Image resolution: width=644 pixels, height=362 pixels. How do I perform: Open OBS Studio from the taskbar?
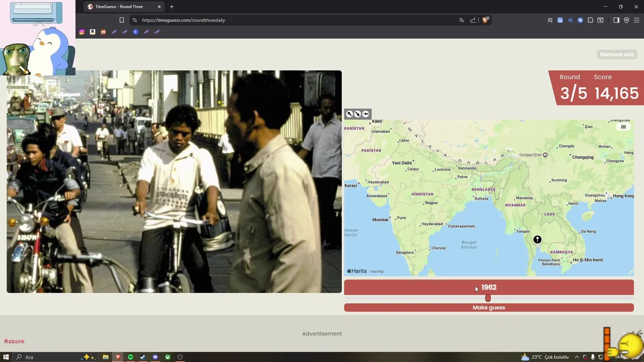click(x=180, y=357)
